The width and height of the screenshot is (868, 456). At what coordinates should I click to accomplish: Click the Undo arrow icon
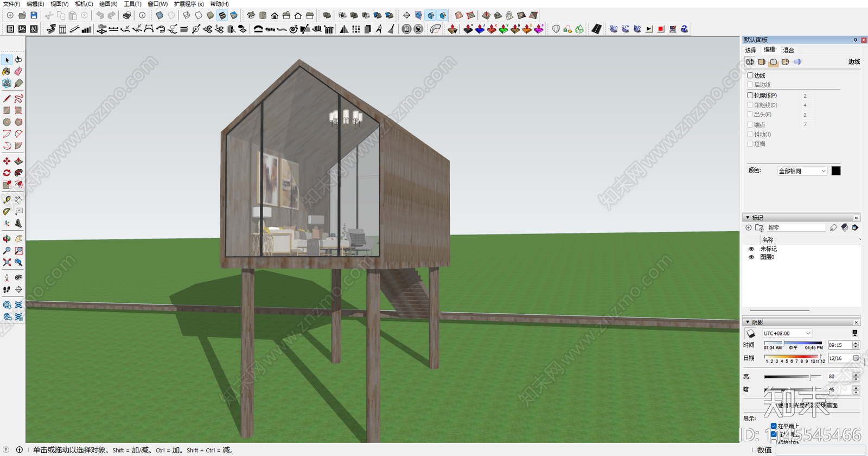click(100, 15)
